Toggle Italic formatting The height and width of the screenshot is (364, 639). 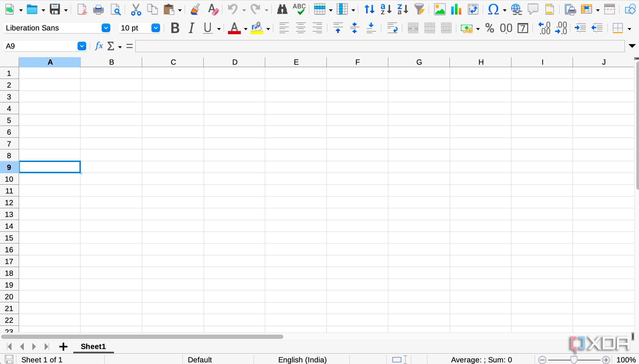pos(191,28)
